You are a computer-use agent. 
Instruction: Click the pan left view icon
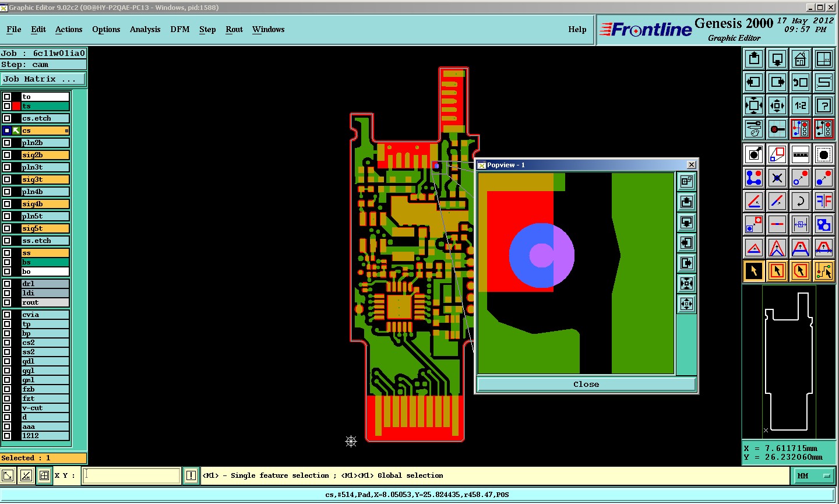[754, 82]
